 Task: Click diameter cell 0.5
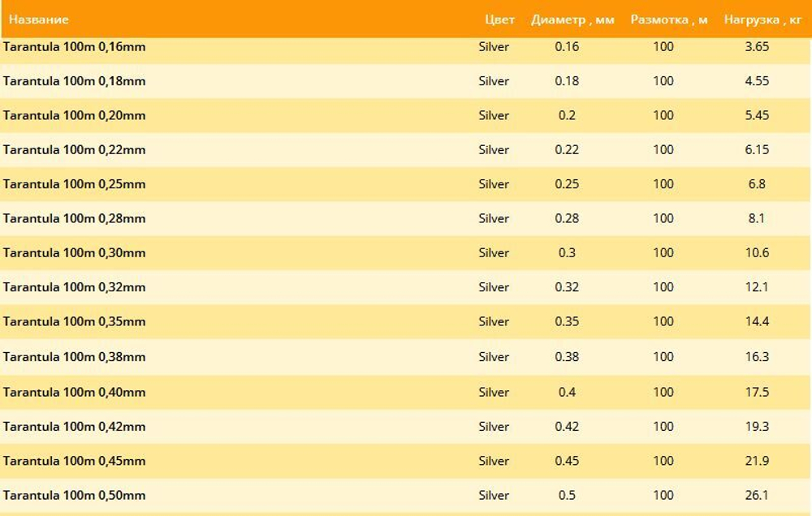(x=567, y=495)
